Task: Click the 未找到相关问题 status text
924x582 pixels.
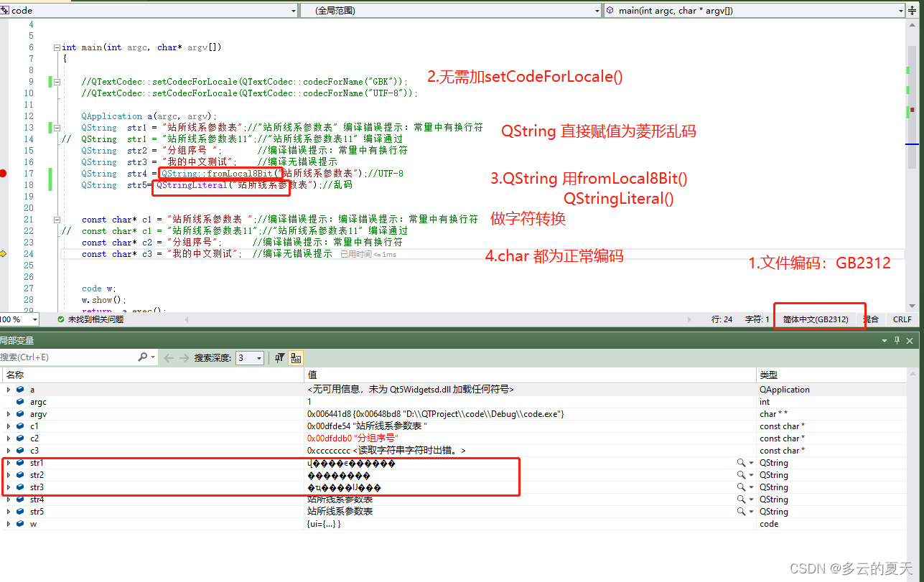Action: tap(95, 319)
